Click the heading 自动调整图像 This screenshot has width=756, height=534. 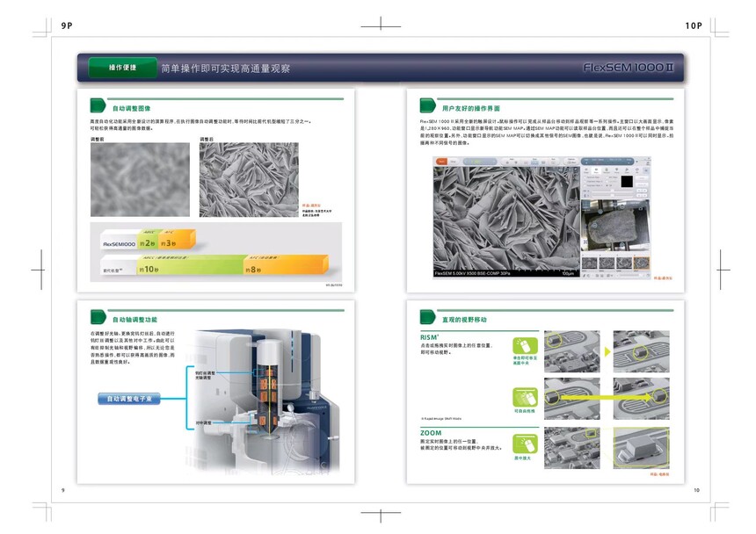pos(132,108)
